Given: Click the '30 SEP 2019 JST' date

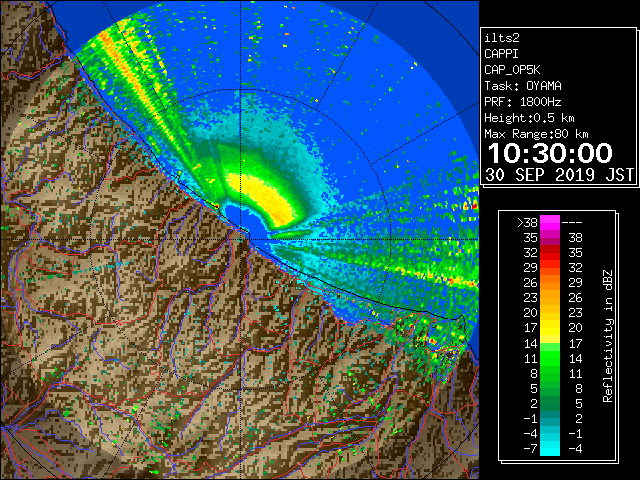Looking at the screenshot, I should 559,175.
